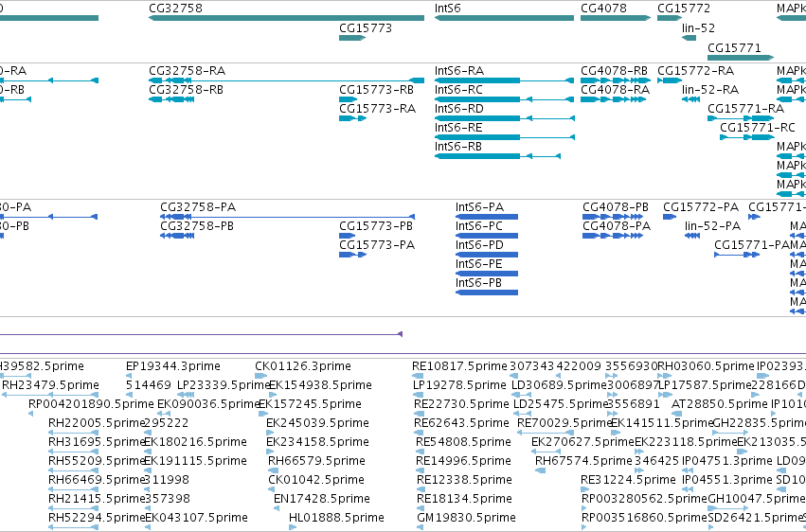The image size is (806, 532).
Task: Select EST GM19830.5prime
Action: coord(466,519)
